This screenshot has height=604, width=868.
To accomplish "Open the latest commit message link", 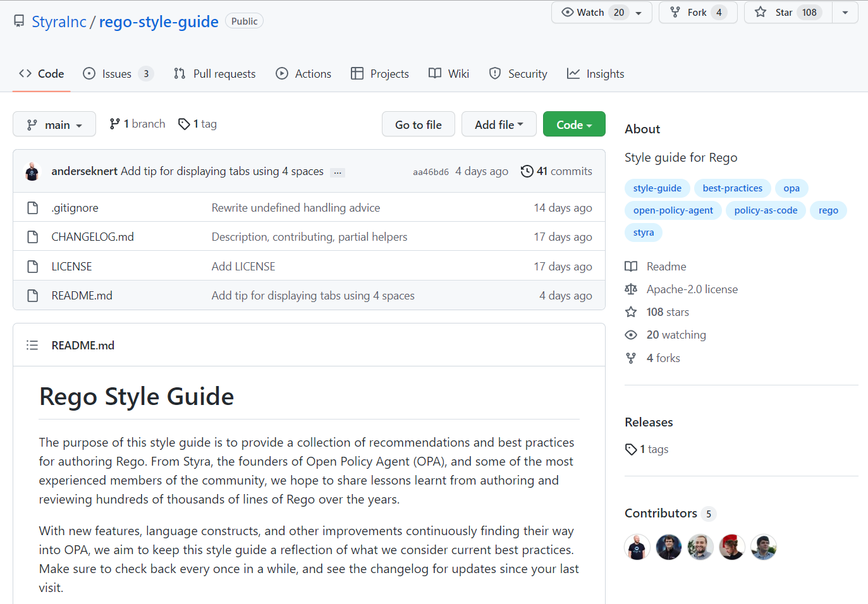I will pyautogui.click(x=222, y=171).
